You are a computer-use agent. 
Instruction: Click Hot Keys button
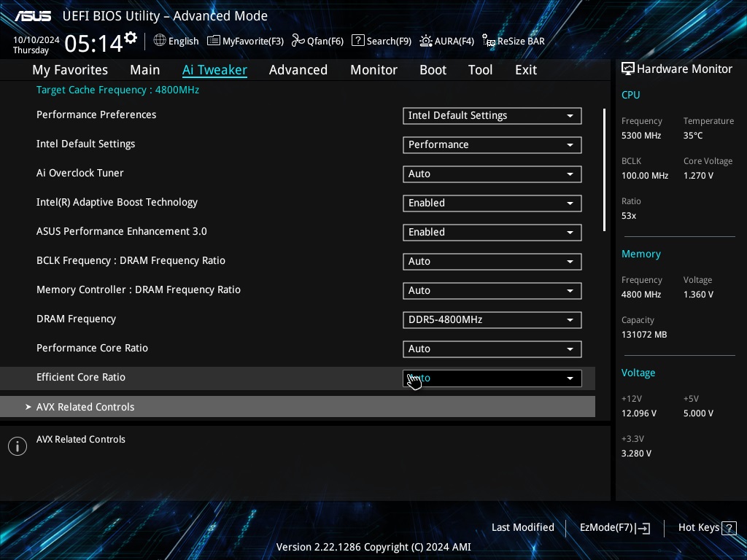click(708, 528)
